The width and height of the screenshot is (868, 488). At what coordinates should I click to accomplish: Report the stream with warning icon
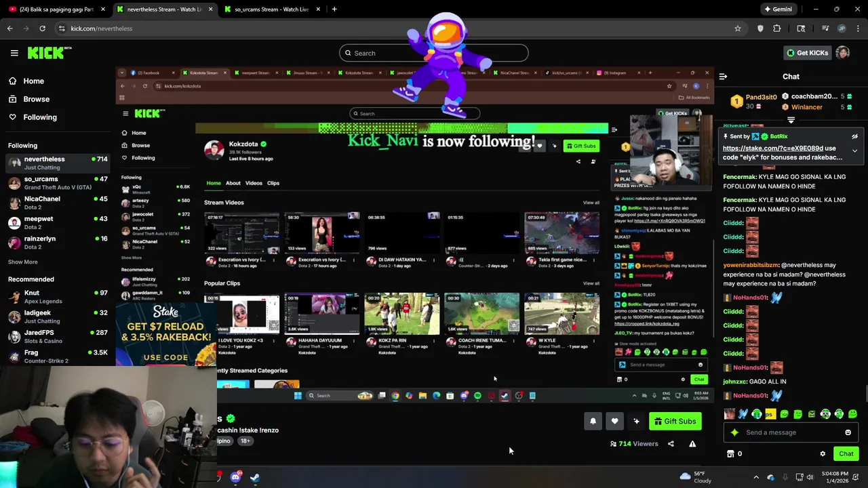[692, 444]
